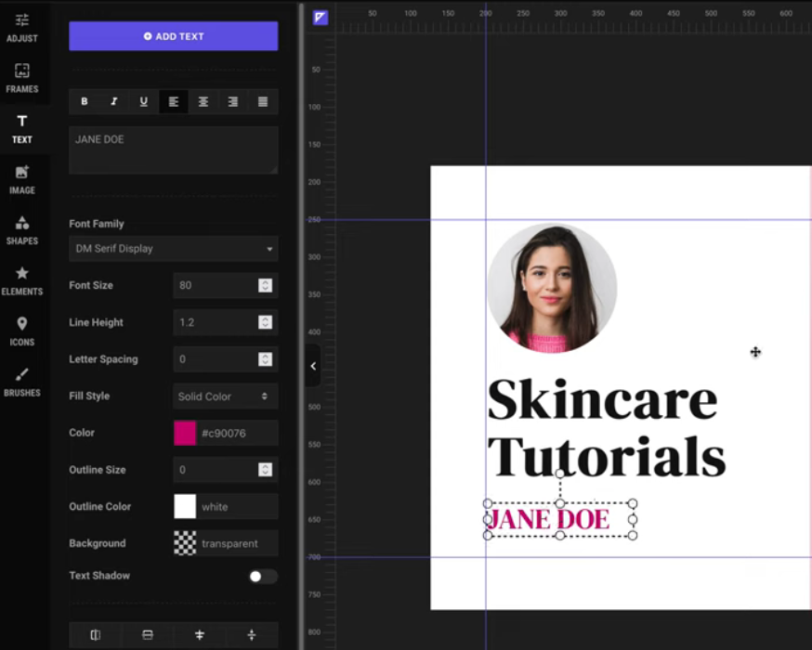Viewport: 812px width, 650px height.
Task: Open the Font Family dropdown
Action: [173, 249]
